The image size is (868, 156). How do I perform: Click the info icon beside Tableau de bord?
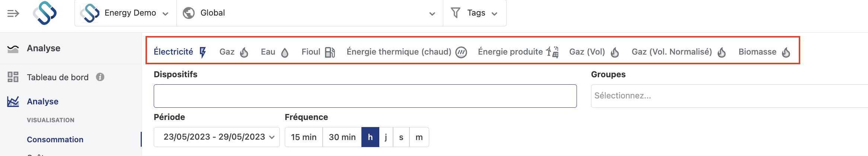(x=100, y=77)
